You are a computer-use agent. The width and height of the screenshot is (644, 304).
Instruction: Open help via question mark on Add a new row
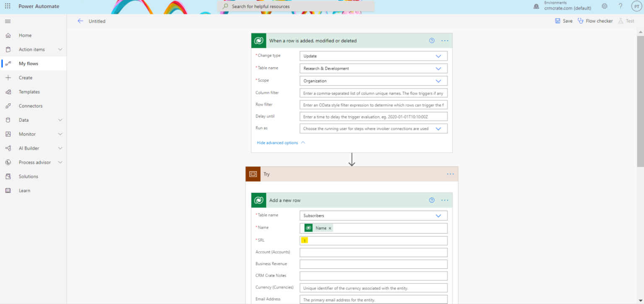coord(431,200)
